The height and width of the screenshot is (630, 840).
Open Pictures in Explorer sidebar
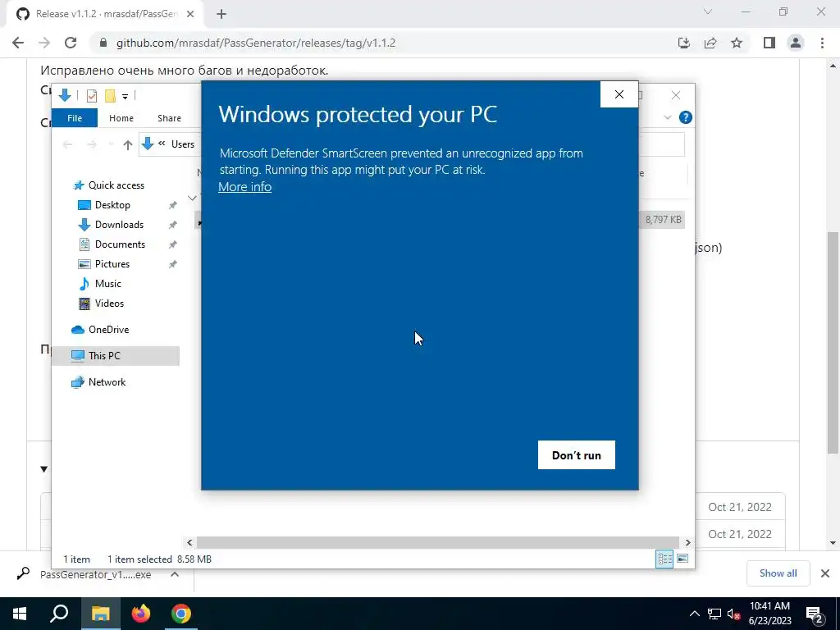point(112,264)
